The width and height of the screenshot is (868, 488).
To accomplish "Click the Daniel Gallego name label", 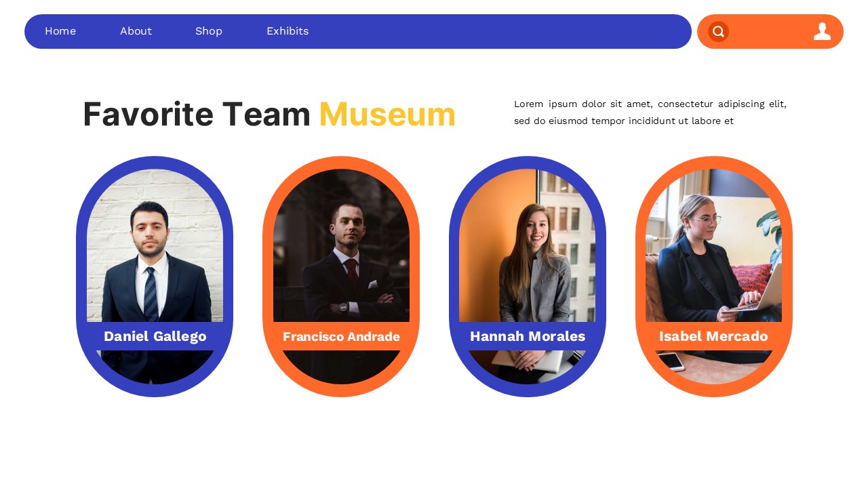I will (155, 336).
